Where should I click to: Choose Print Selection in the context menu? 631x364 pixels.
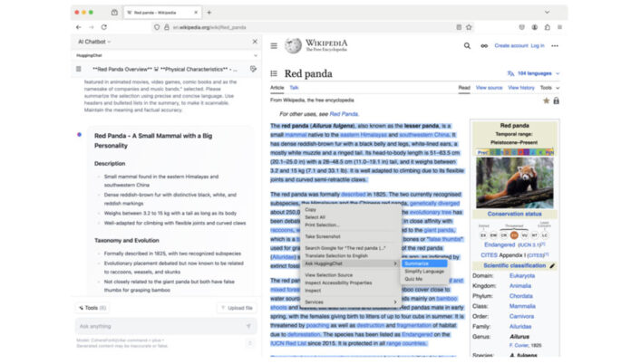(351, 225)
